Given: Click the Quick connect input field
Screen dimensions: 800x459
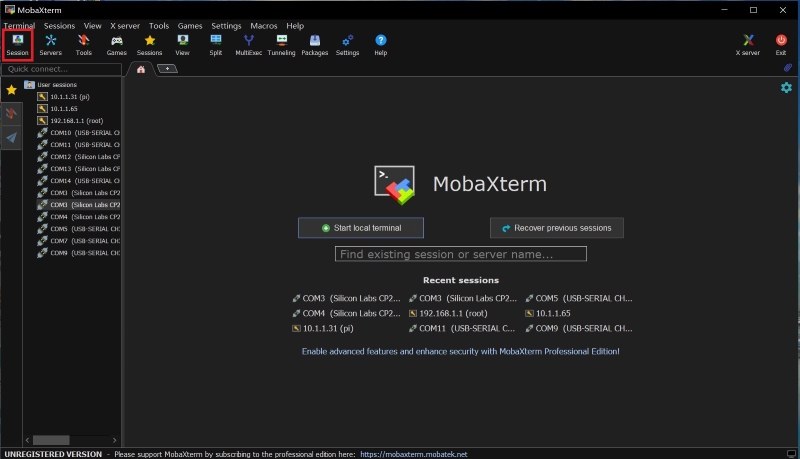Looking at the screenshot, I should point(60,69).
